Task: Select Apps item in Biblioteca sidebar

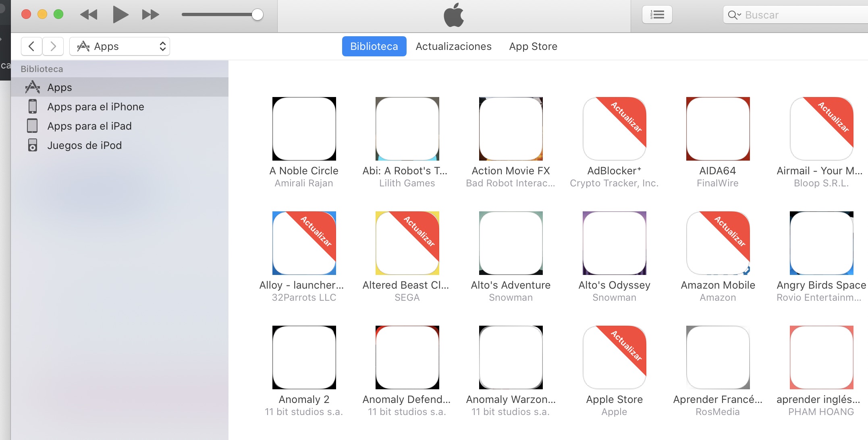Action: (60, 87)
